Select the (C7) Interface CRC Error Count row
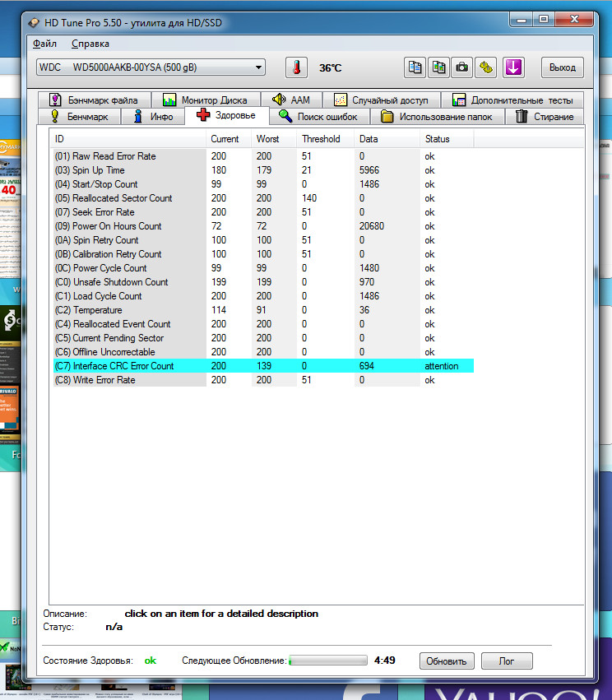Viewport: 612px width, 700px height. tap(263, 366)
